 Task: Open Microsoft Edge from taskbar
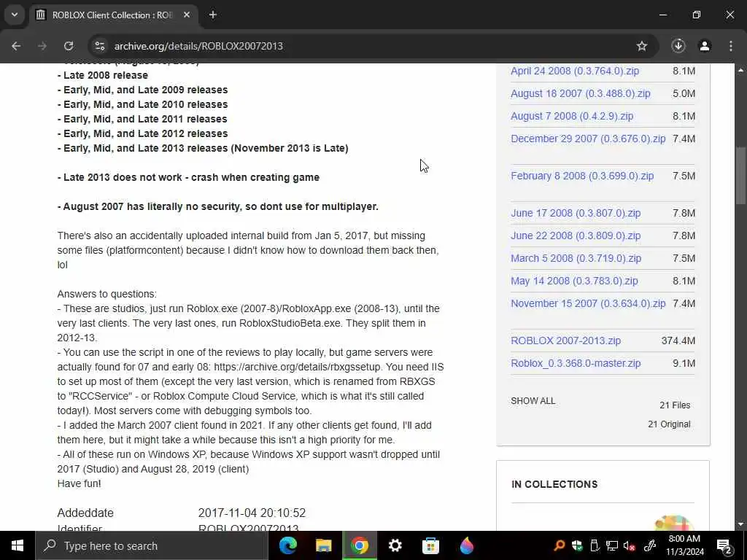pyautogui.click(x=287, y=545)
